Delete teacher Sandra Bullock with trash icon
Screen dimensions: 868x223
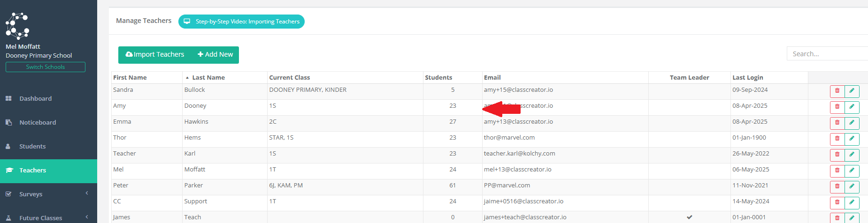pos(837,91)
